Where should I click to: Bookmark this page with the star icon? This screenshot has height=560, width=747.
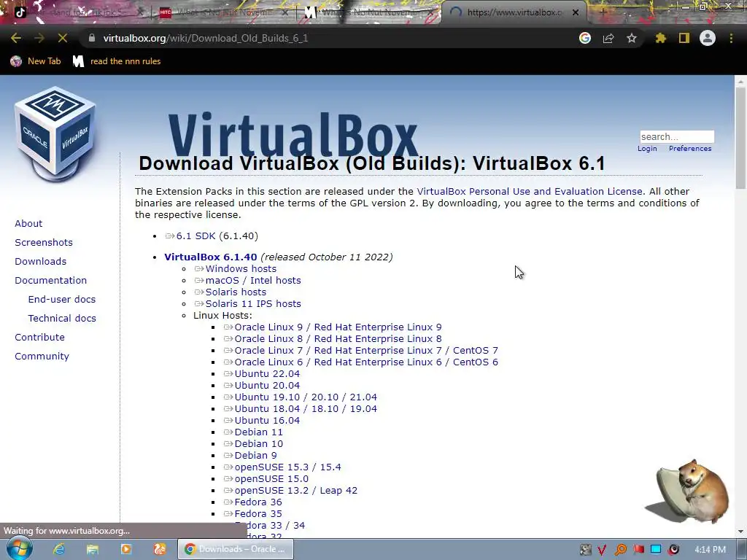point(632,38)
